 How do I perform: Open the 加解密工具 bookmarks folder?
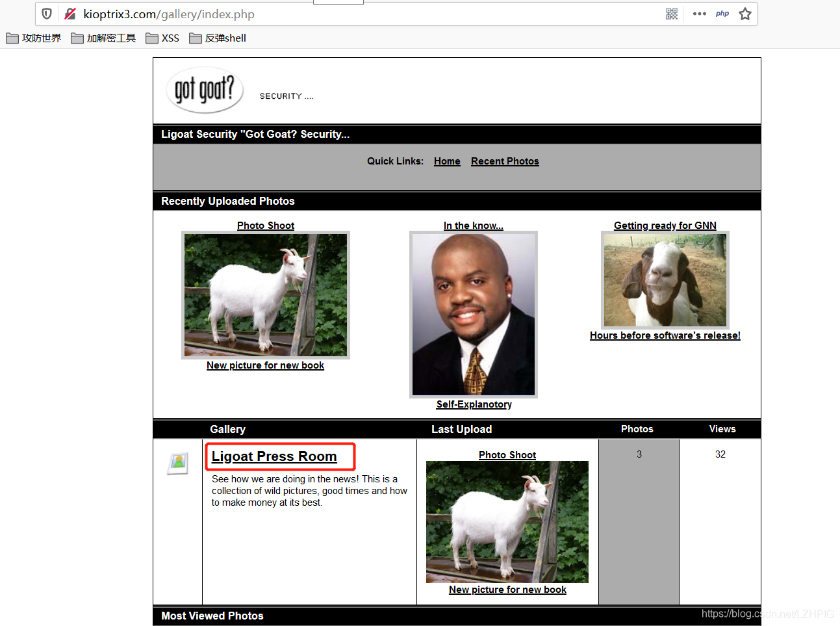point(103,38)
